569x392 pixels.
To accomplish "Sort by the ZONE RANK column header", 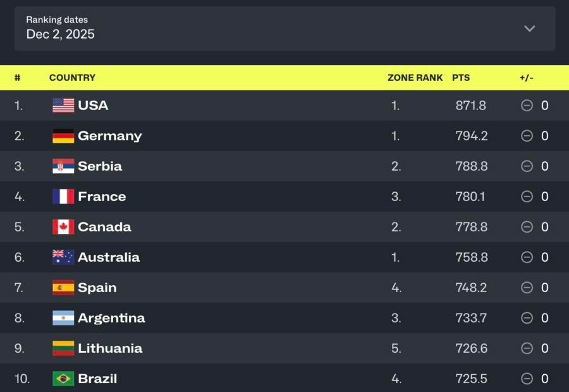I will tap(415, 78).
